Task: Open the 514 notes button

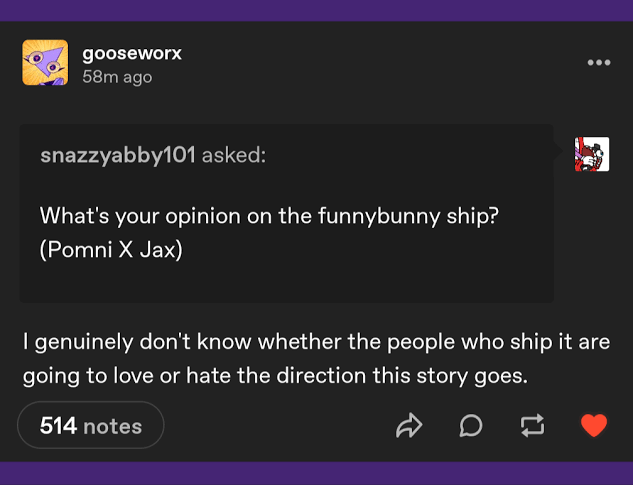Action: [x=91, y=426]
